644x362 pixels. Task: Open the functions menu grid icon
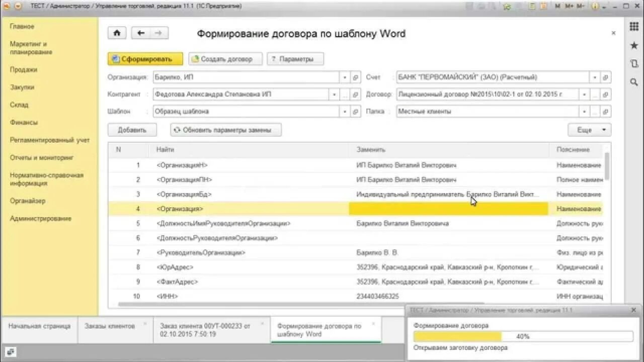[x=634, y=27]
